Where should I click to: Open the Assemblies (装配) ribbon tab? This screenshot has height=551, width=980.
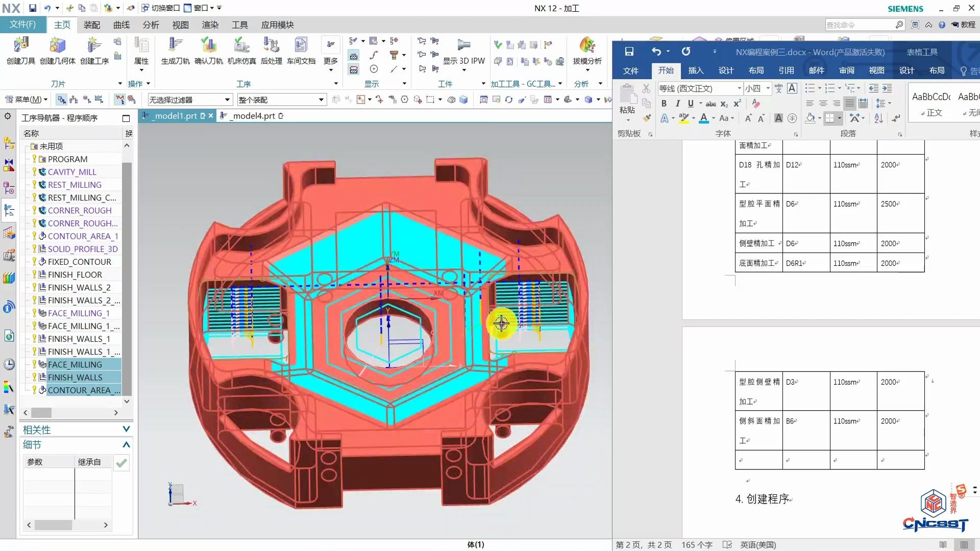92,25
